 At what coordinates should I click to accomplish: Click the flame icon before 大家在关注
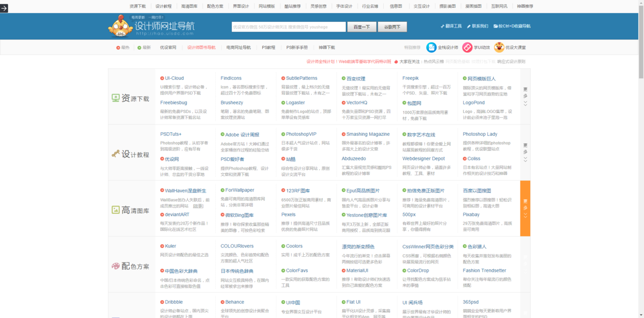[396, 61]
